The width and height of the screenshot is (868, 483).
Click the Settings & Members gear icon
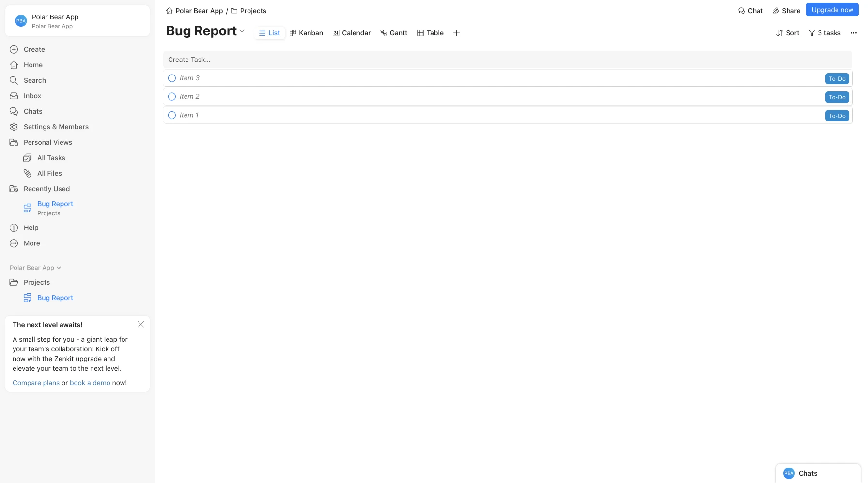[14, 127]
